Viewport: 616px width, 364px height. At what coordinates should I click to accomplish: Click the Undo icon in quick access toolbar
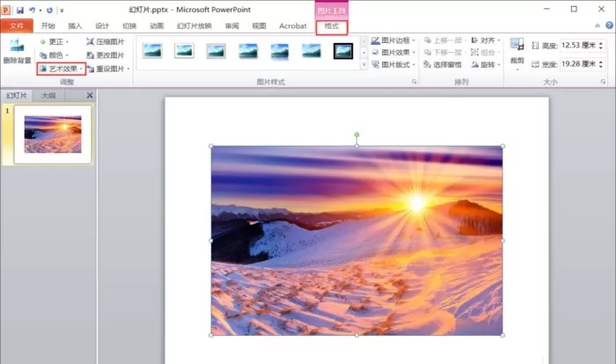click(32, 10)
